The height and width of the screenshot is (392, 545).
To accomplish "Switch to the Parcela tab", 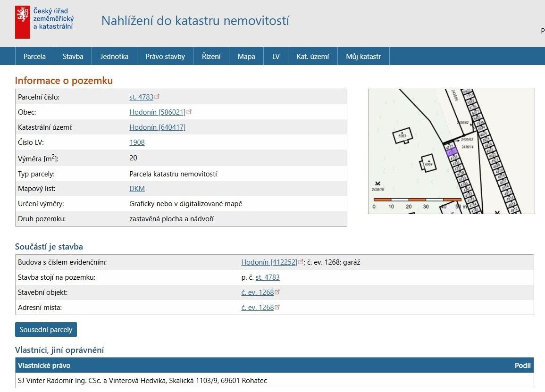I will click(34, 56).
